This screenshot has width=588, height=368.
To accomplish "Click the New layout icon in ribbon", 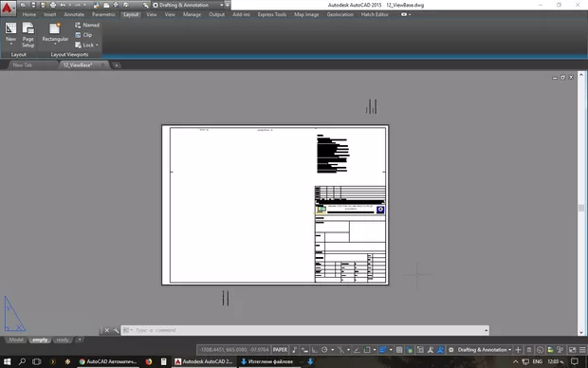I will tap(10, 28).
